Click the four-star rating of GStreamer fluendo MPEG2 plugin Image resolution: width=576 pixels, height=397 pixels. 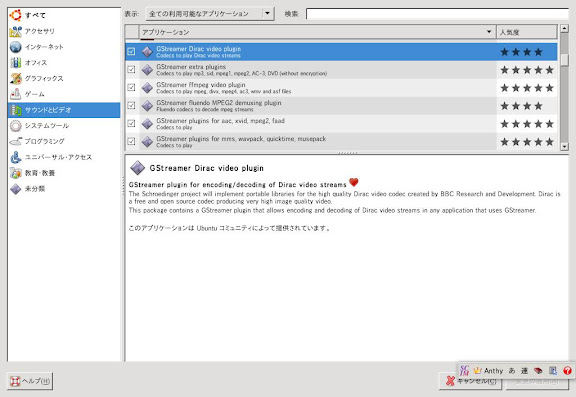point(521,106)
